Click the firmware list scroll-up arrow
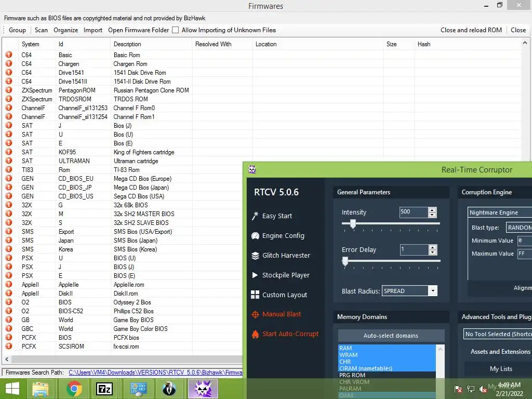 pos(525,43)
